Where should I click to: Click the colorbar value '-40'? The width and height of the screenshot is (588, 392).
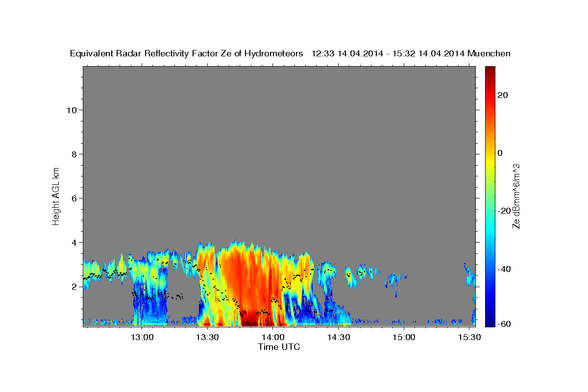click(x=503, y=269)
